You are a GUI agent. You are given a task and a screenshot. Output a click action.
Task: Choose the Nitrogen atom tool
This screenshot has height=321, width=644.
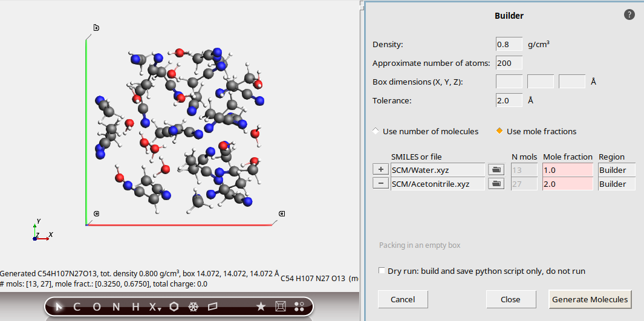point(117,306)
